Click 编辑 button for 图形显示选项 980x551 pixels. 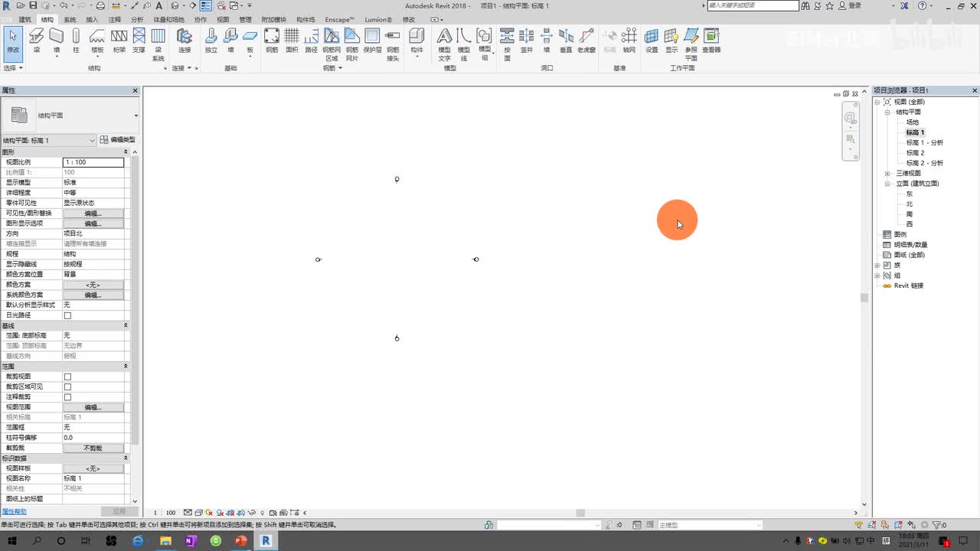pos(93,223)
